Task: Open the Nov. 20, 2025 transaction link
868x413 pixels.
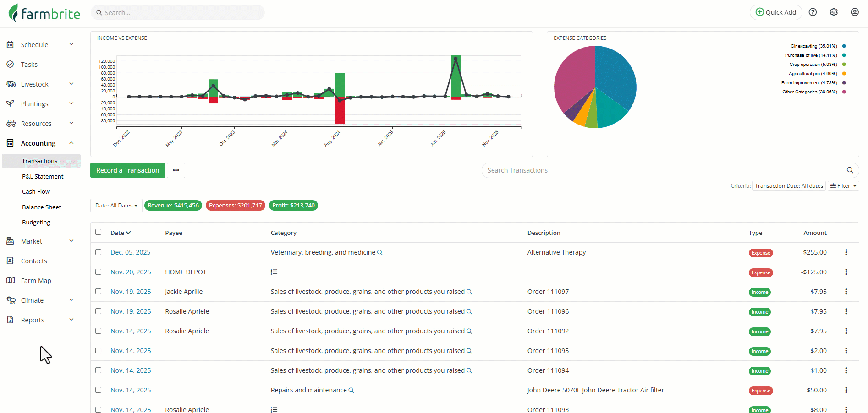Action: 131,272
